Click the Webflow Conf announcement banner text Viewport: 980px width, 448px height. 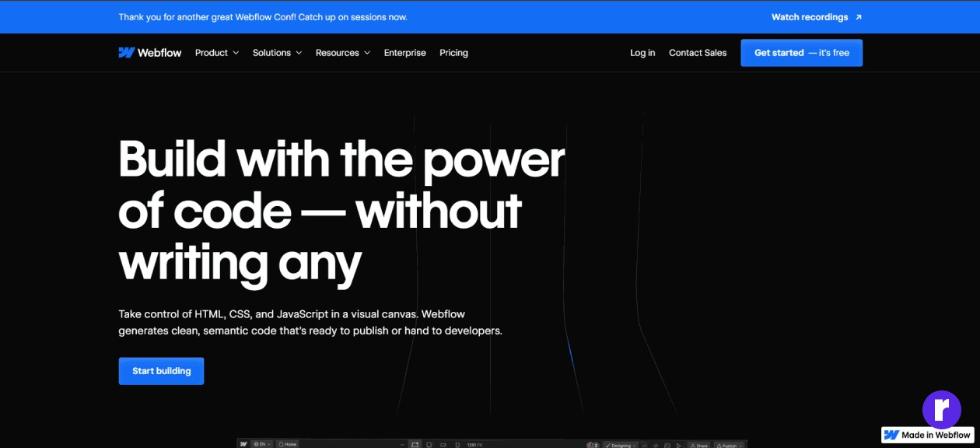(263, 17)
